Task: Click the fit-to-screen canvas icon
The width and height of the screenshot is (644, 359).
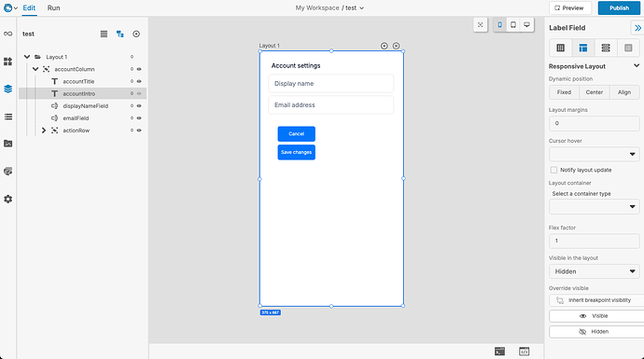Action: (480, 25)
